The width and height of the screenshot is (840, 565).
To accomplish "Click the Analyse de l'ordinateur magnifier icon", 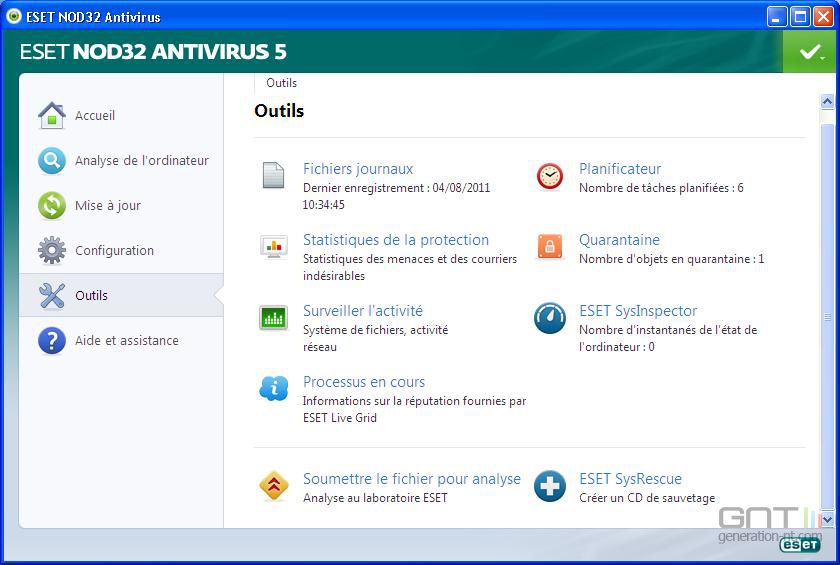I will tap(52, 161).
